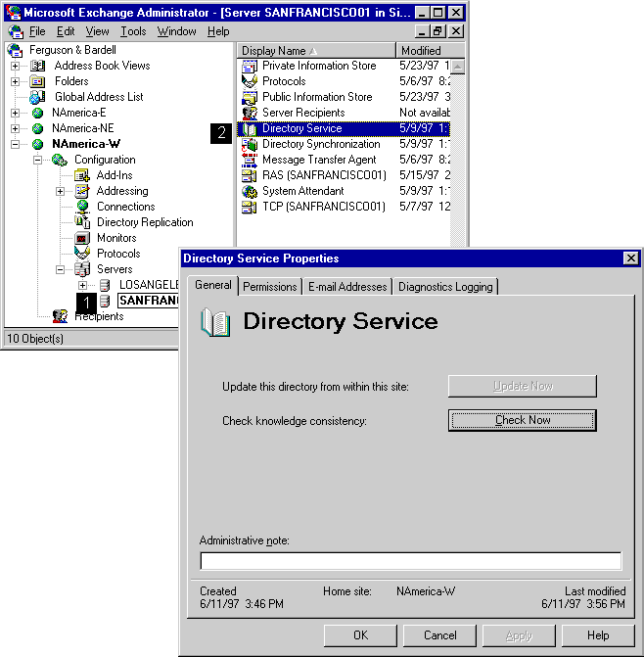Click the Add-Ins icon in the tree
644x657 pixels.
[x=82, y=175]
